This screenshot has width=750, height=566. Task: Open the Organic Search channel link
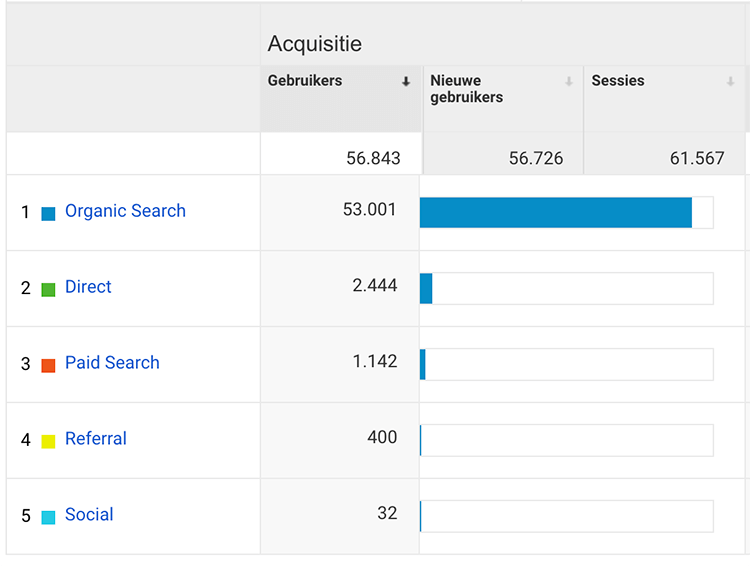click(125, 211)
